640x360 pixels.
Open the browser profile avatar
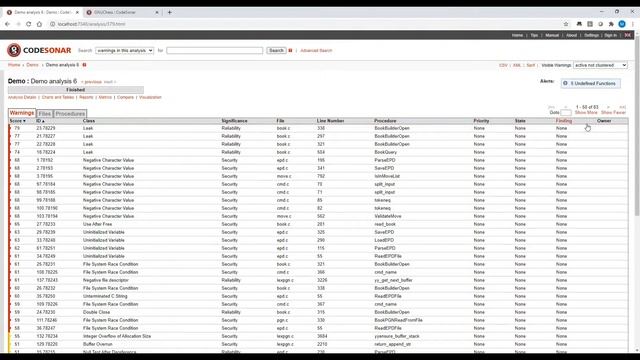pos(622,24)
